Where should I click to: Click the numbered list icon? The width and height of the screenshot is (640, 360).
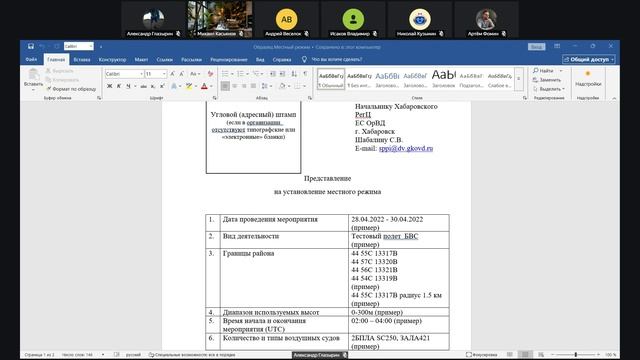click(240, 74)
